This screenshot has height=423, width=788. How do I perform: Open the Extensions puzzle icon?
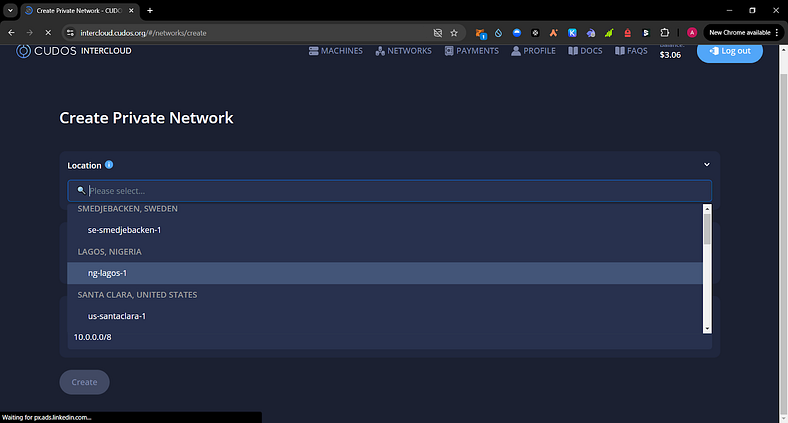[665, 33]
